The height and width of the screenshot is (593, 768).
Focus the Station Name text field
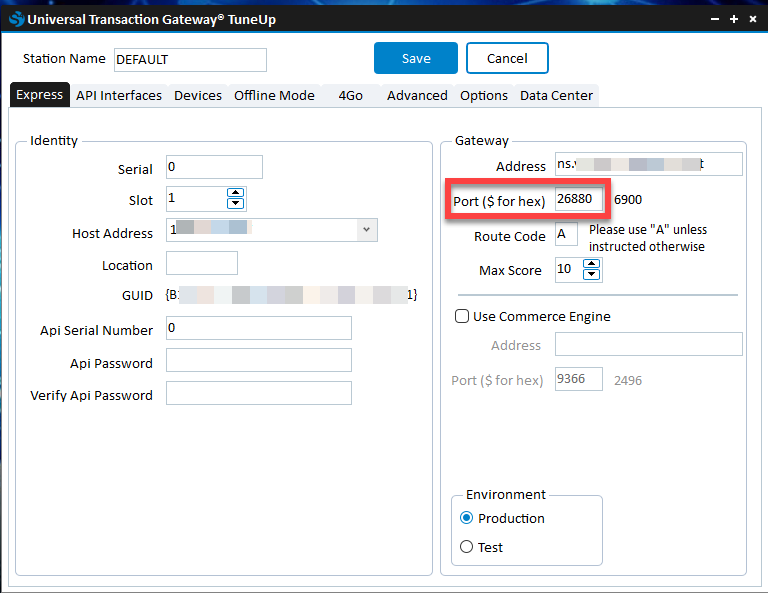(x=190, y=60)
